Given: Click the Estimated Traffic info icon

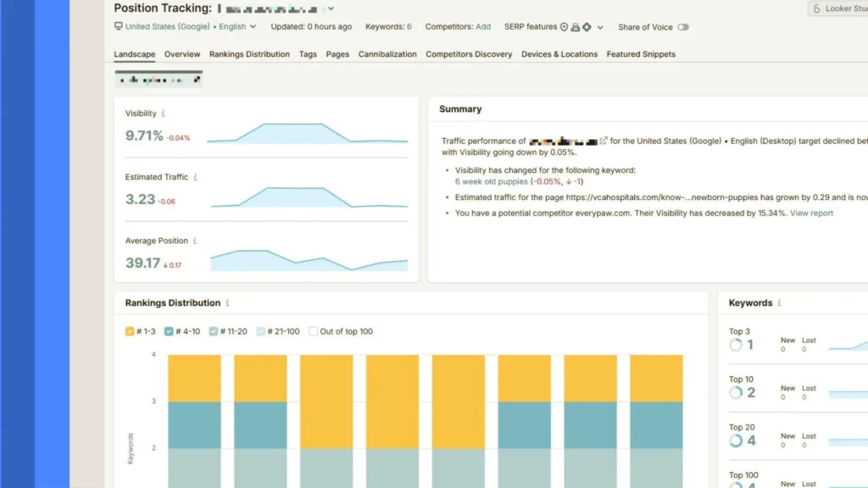Looking at the screenshot, I should coord(196,177).
